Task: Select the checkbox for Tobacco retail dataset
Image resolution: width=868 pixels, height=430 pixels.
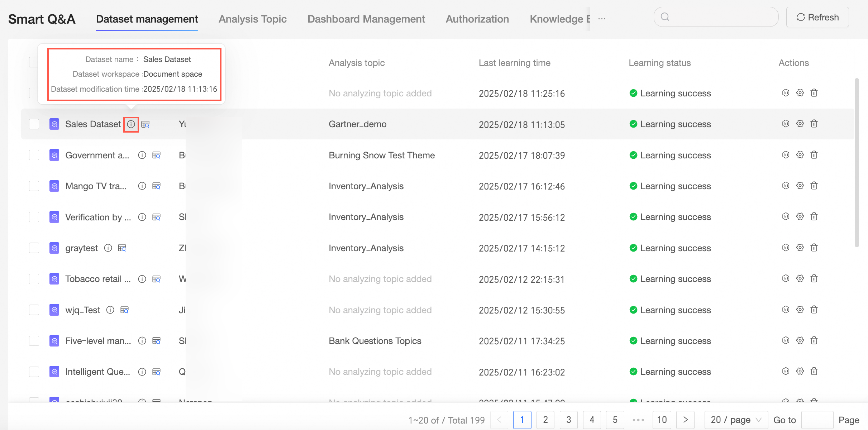Action: [x=34, y=279]
